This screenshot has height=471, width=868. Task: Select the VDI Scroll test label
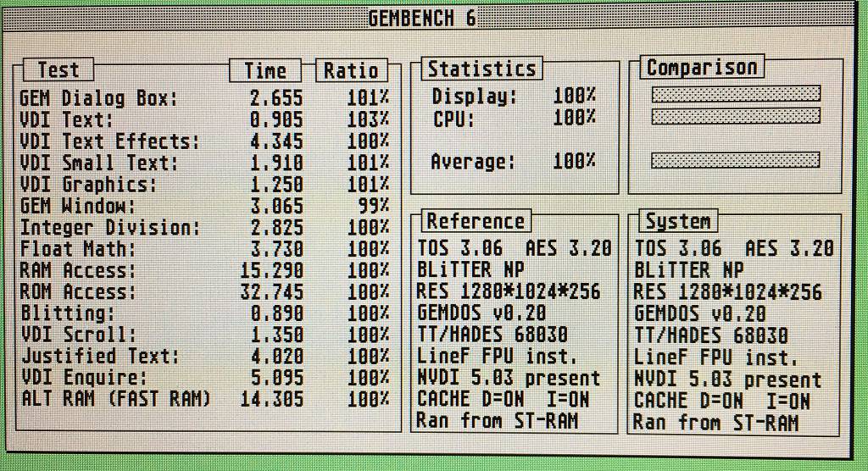(x=77, y=335)
